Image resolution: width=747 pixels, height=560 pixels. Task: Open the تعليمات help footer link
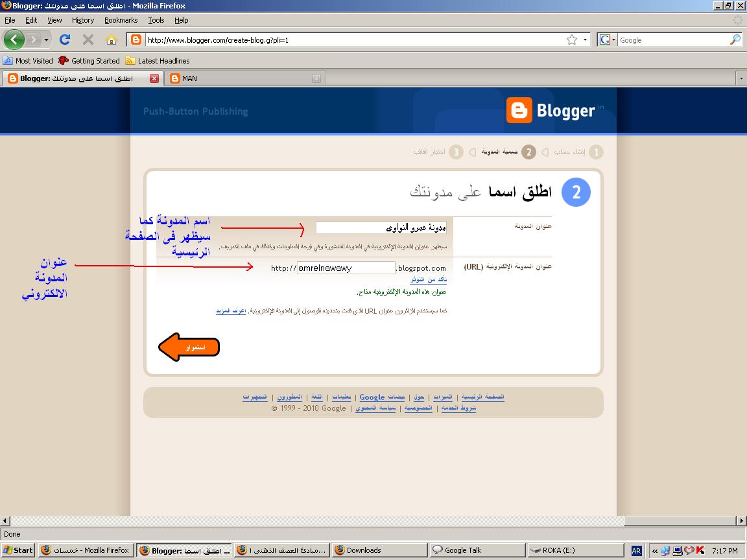pyautogui.click(x=341, y=397)
